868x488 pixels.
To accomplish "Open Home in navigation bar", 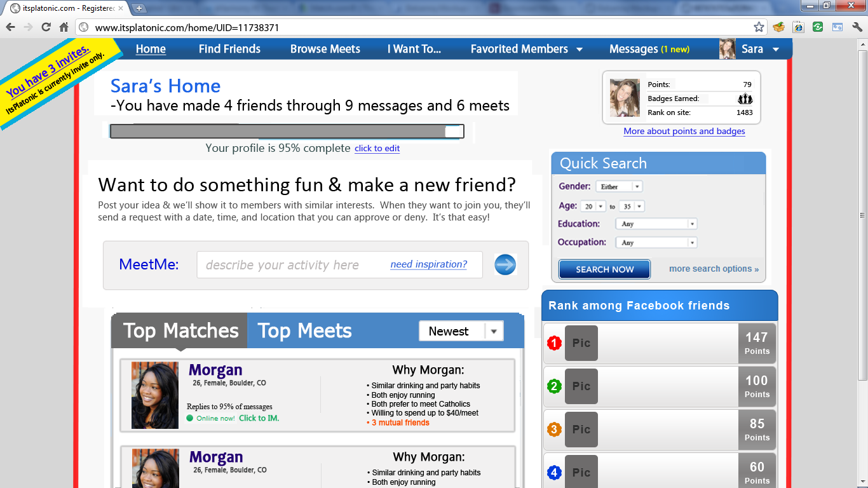I will tap(151, 49).
